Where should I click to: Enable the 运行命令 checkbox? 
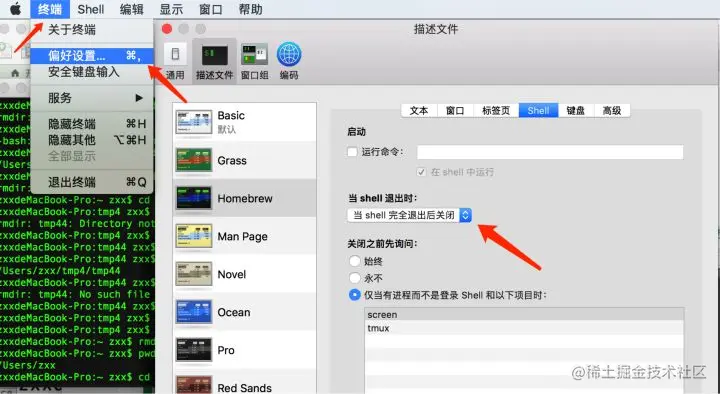[x=352, y=152]
